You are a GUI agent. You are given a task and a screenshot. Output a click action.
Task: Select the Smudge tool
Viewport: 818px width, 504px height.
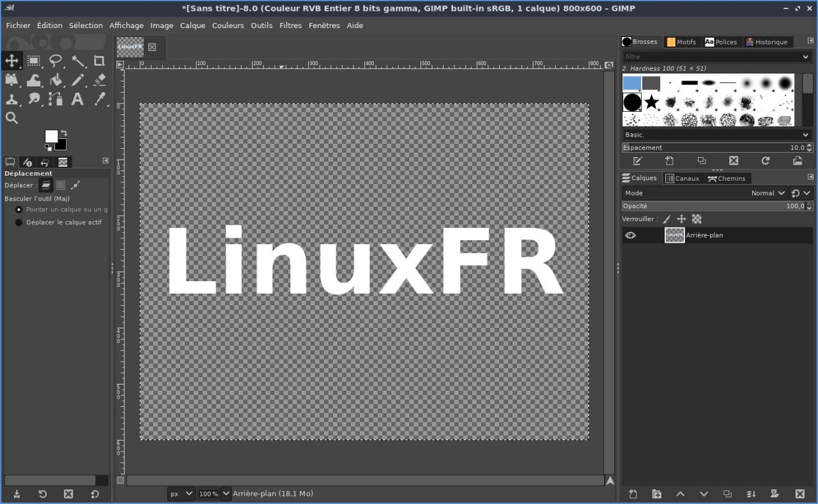pos(34,99)
